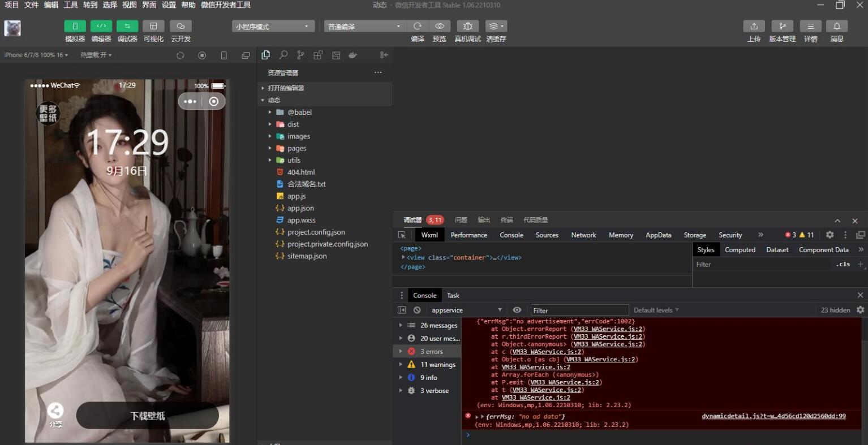Toggle the 编辑器 editor panel button
Viewport: 868px width, 445px height.
101,26
